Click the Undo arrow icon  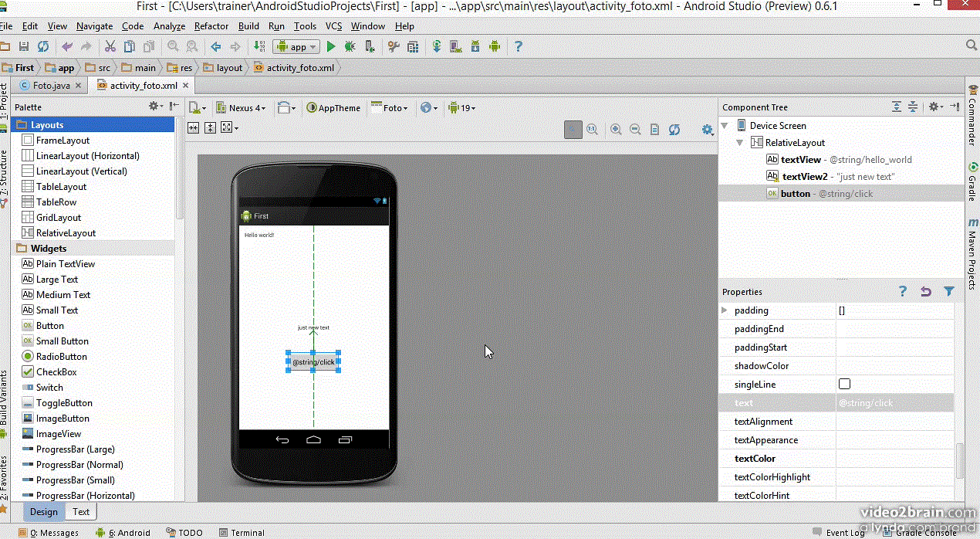coord(67,46)
